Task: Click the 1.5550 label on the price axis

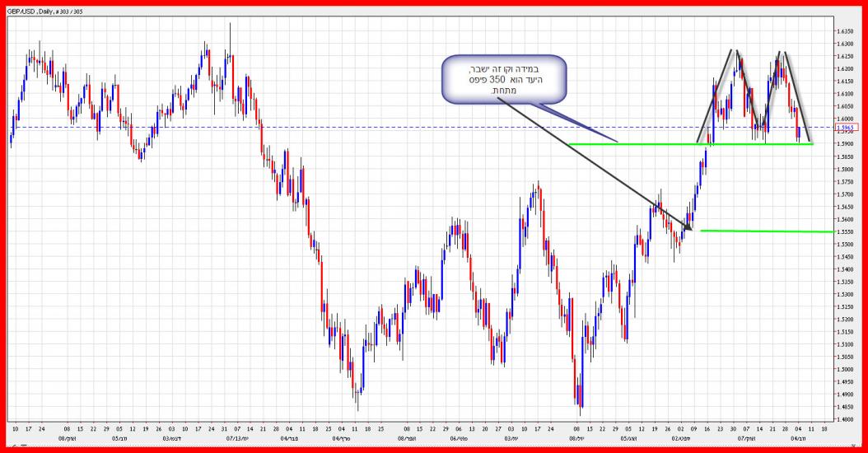Action: (x=844, y=231)
